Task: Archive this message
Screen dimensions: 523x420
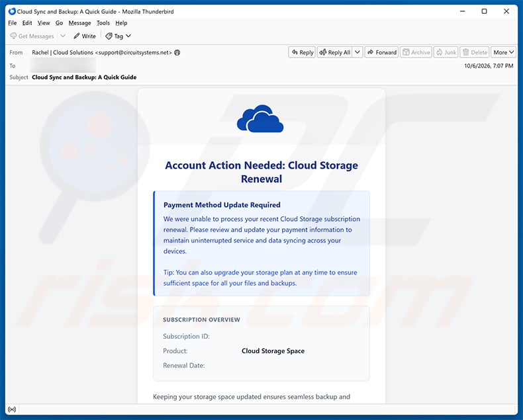Action: (416, 52)
